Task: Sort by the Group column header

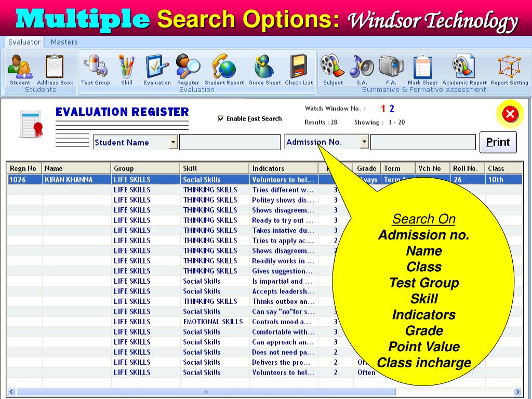Action: (x=145, y=168)
